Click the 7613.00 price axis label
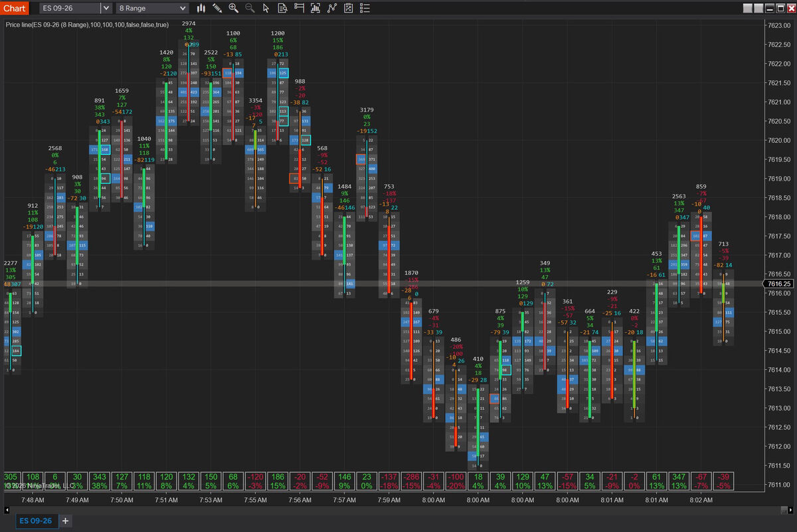Viewport: 797px width, 532px height. click(x=778, y=408)
